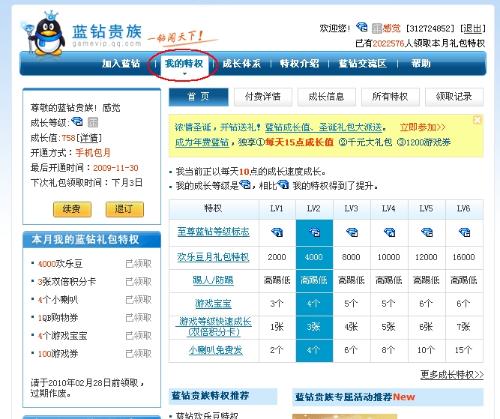Viewport: 500px width, 419px height.
Task: Click the 2009-11-30 last activation date
Action: [x=116, y=168]
